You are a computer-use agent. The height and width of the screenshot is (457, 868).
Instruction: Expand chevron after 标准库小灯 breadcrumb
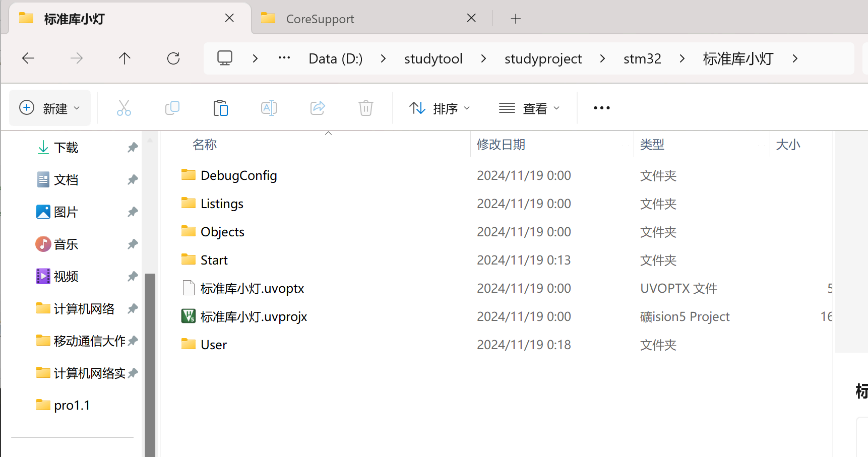pyautogui.click(x=795, y=58)
